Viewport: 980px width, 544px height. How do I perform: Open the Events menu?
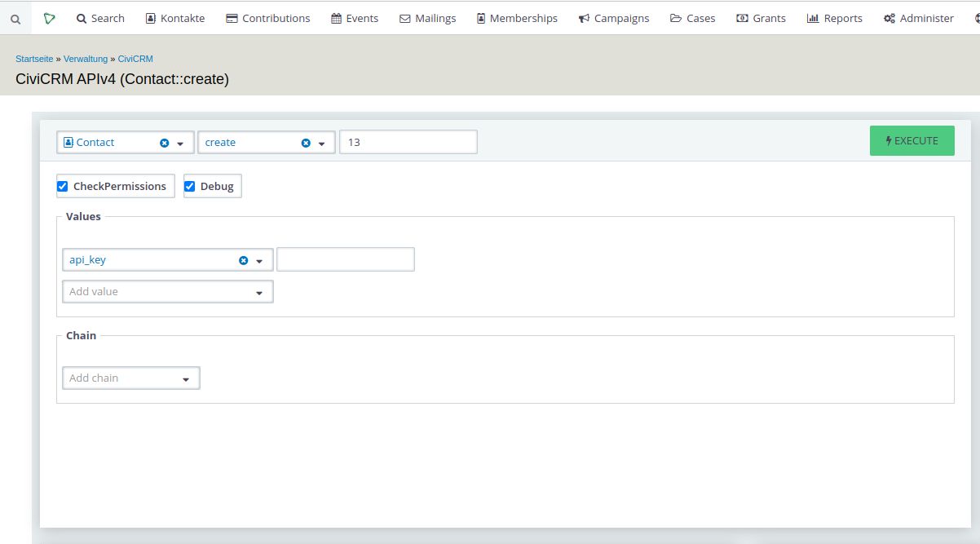pos(355,18)
